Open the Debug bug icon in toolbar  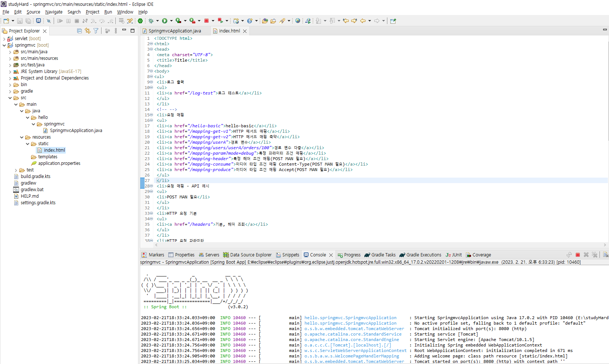pyautogui.click(x=151, y=21)
